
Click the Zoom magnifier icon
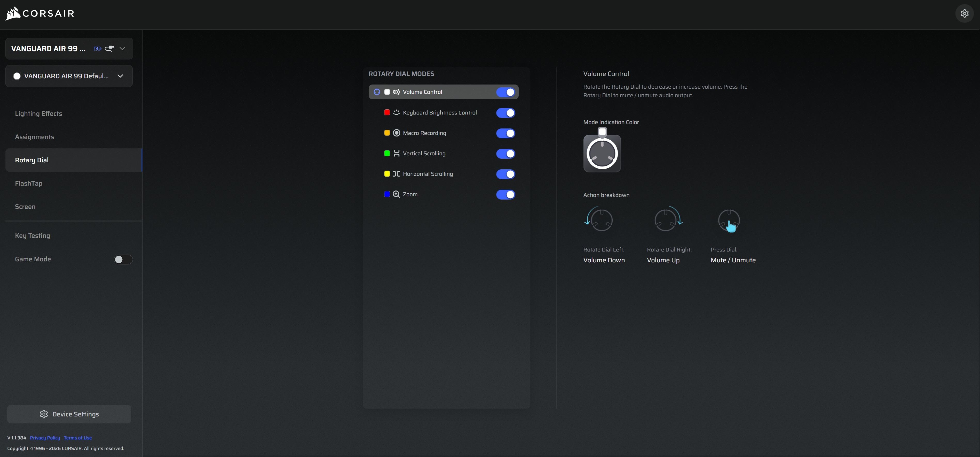(396, 194)
